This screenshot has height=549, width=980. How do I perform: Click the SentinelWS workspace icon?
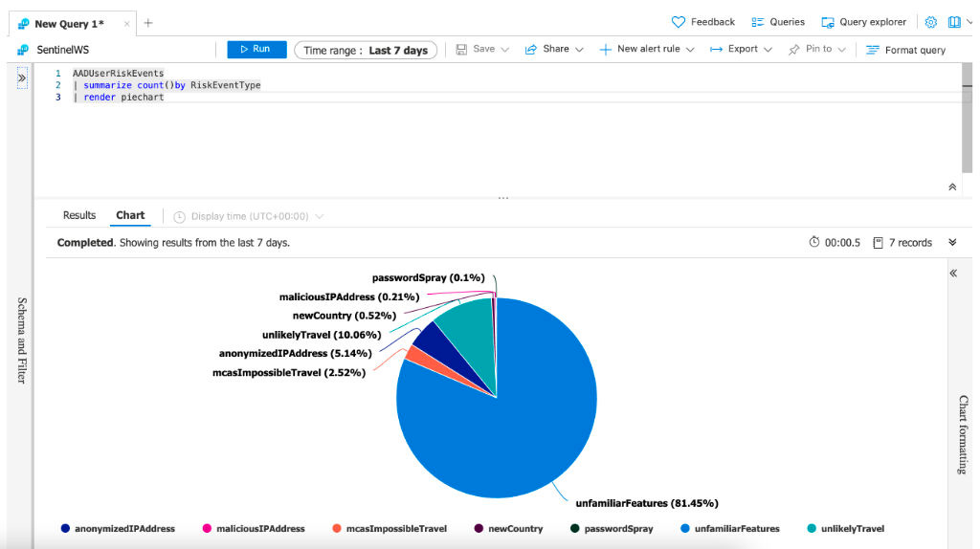[x=23, y=50]
